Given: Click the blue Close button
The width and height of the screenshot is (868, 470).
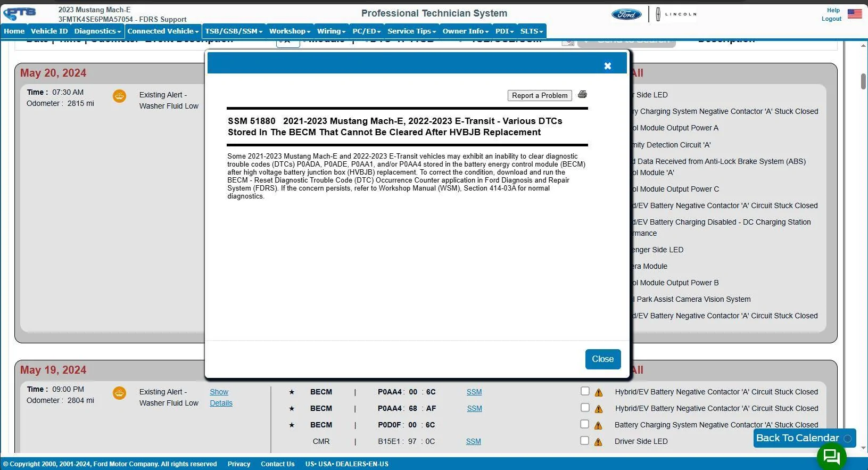Looking at the screenshot, I should 603,359.
